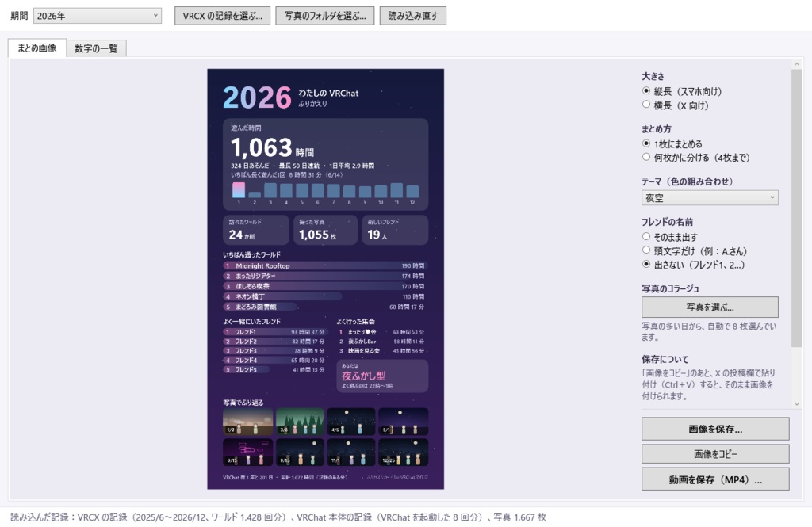Open the 数字の一覧 tab
Screen dimensions: 812x527
96,48
